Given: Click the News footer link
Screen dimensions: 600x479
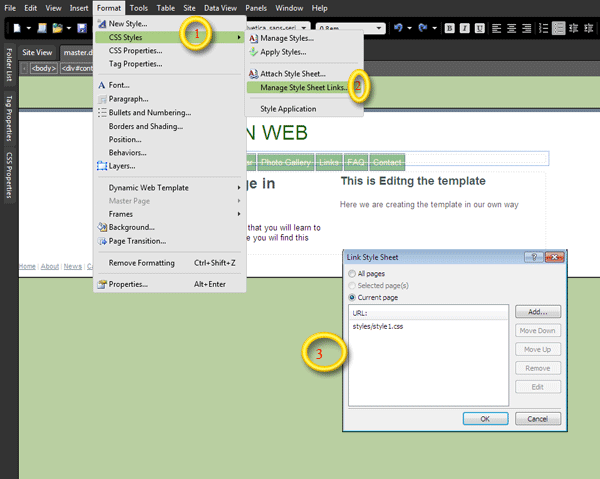Looking at the screenshot, I should click(73, 266).
